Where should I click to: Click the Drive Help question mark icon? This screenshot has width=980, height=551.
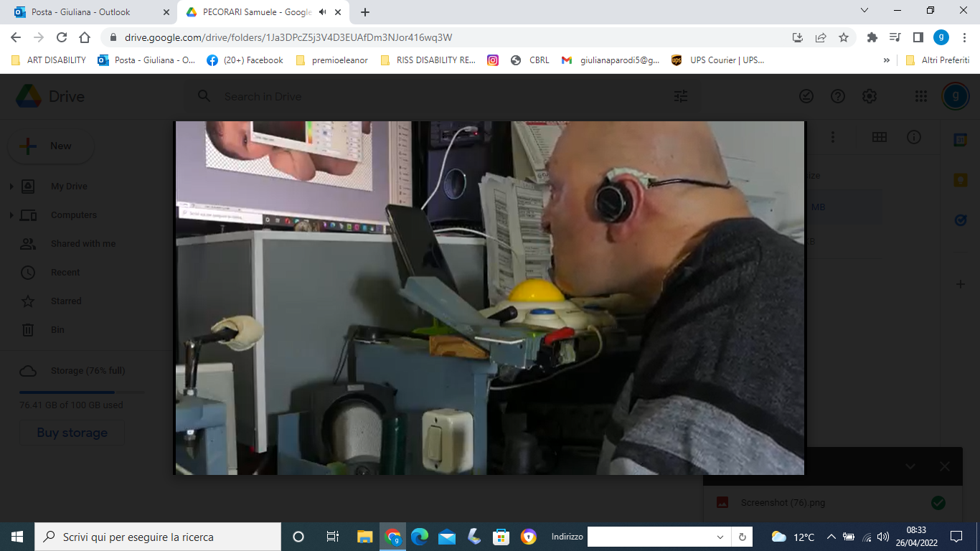[838, 96]
